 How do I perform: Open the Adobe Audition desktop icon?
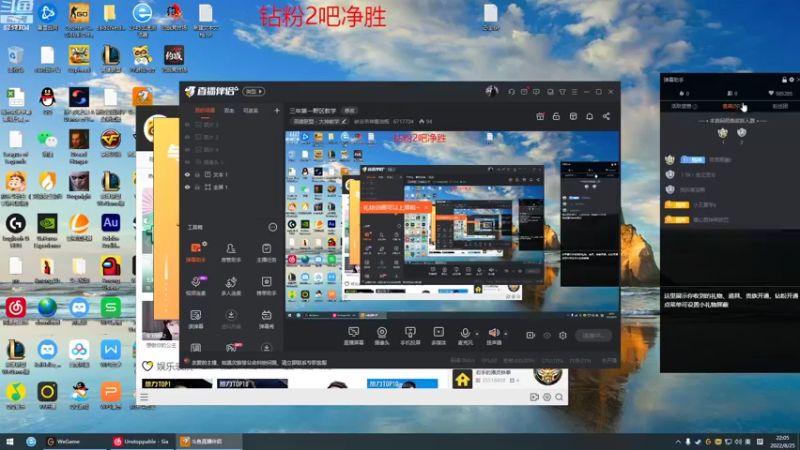coord(111,230)
